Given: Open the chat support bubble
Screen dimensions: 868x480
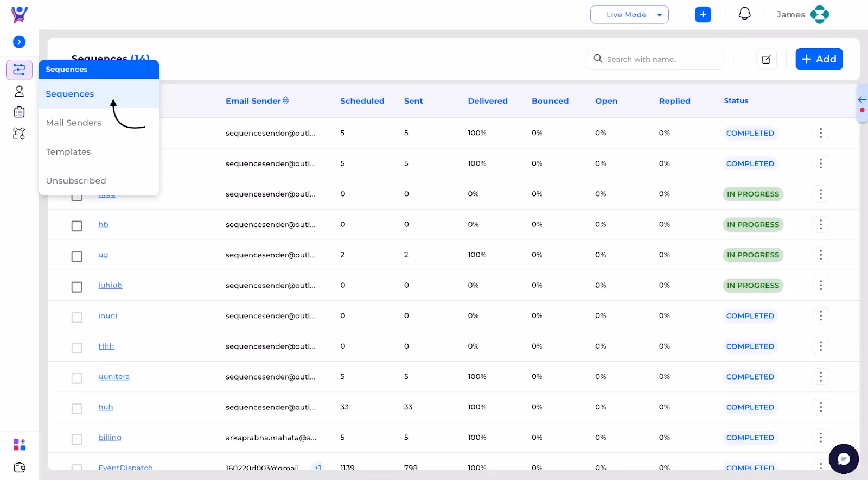Looking at the screenshot, I should tap(844, 459).
